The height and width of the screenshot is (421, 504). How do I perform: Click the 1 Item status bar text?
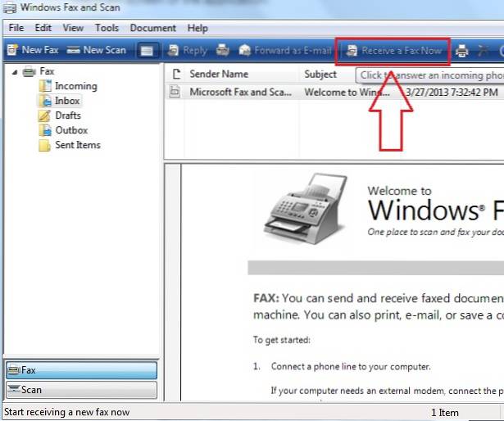pos(444,413)
